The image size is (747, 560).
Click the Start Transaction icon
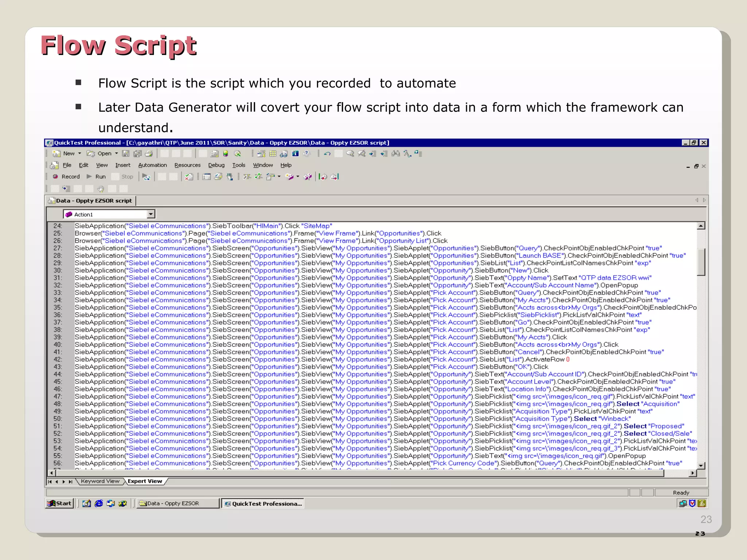[323, 177]
